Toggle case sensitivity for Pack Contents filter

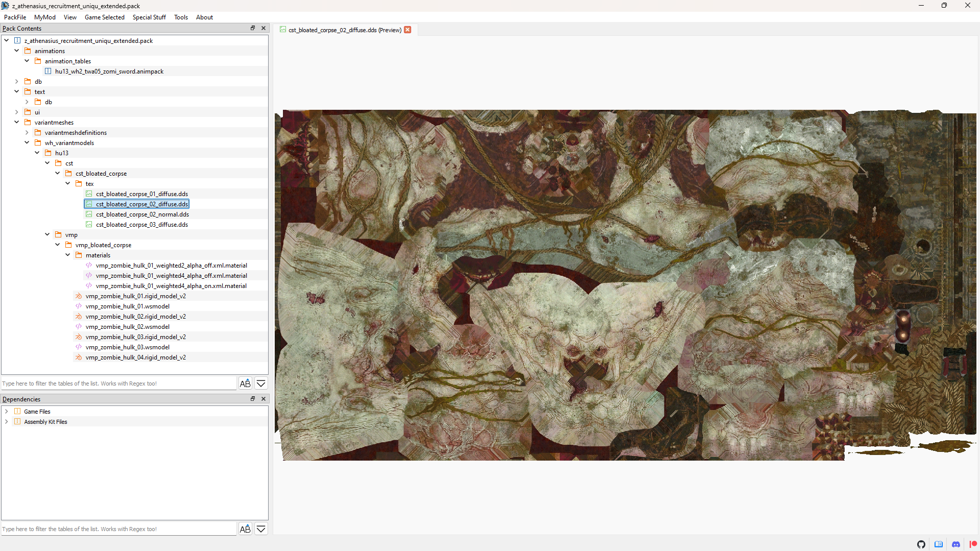[x=245, y=384]
